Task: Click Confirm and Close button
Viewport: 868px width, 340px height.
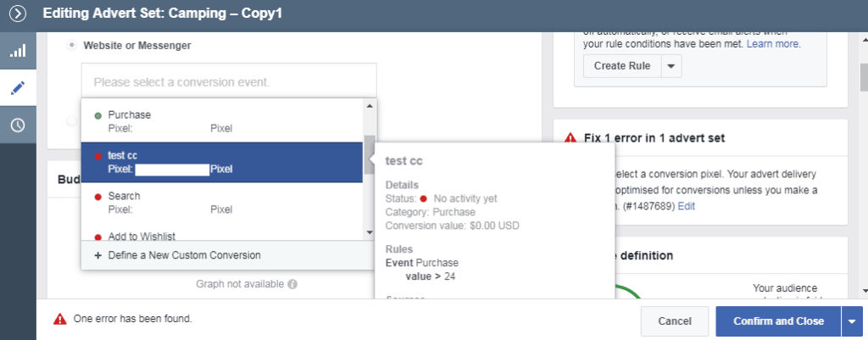Action: click(778, 321)
